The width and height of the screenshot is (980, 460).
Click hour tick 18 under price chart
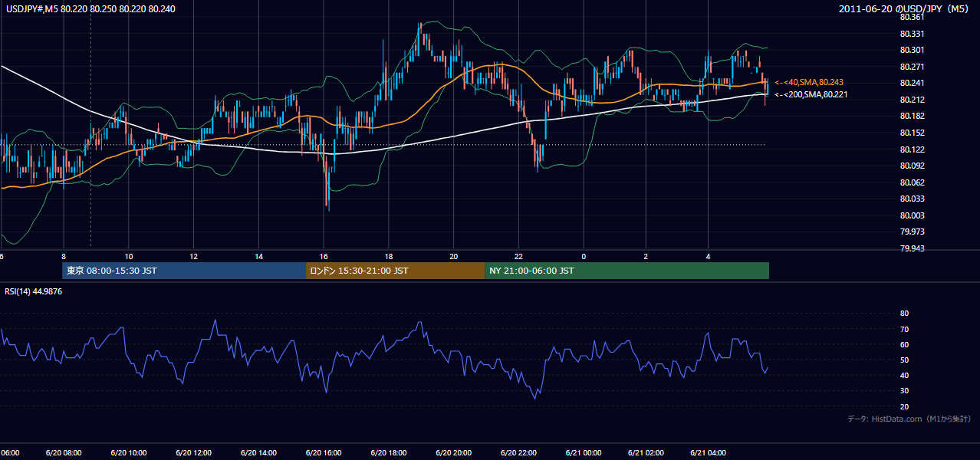click(x=389, y=257)
